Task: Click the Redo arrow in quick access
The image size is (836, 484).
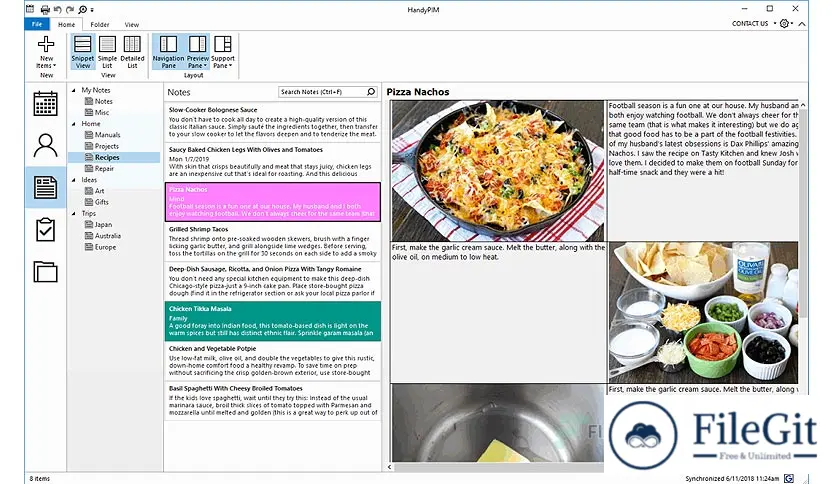Action: click(x=70, y=9)
